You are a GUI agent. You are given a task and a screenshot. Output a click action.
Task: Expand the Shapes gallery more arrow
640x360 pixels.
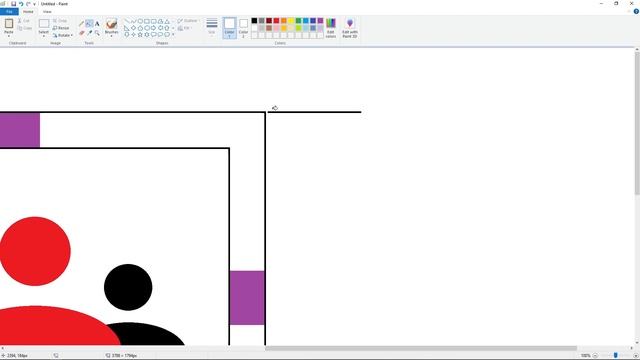tap(173, 35)
